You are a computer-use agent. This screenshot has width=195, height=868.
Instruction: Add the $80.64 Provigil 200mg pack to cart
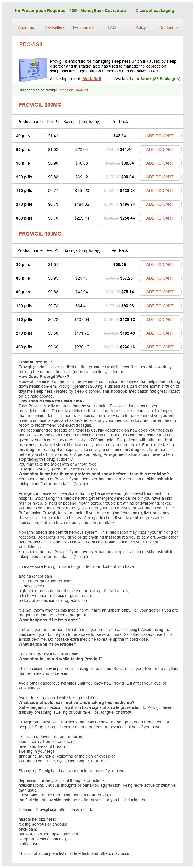point(160,163)
